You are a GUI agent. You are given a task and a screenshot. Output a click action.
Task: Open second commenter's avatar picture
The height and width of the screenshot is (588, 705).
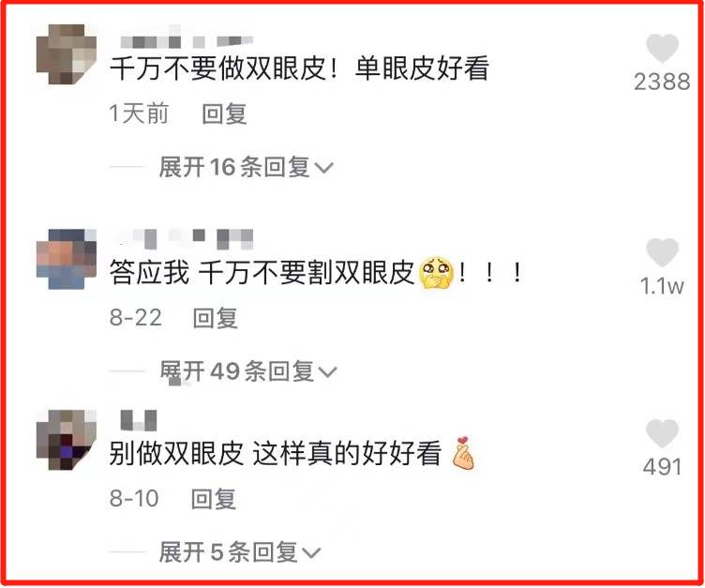click(x=66, y=259)
